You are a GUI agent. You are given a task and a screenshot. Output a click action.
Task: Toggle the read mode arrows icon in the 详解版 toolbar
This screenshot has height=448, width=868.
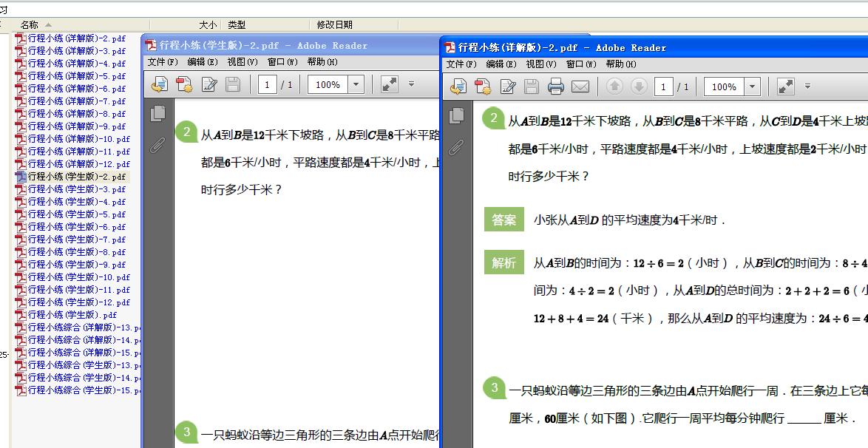786,86
